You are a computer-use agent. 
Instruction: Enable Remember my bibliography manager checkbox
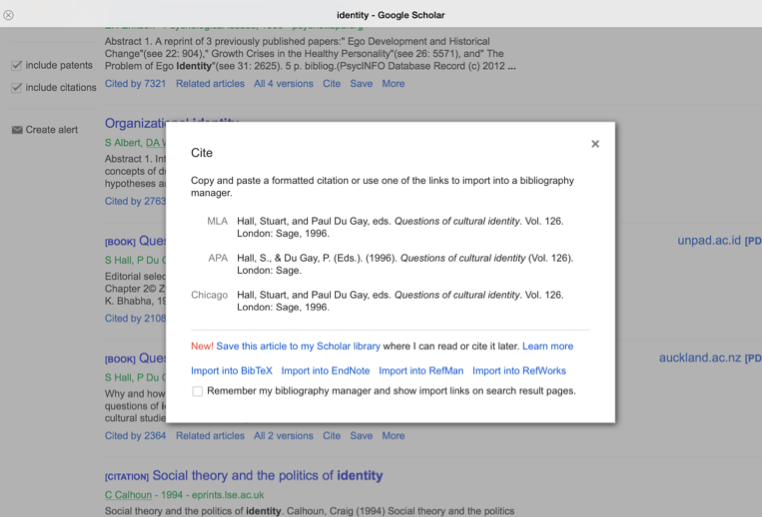click(197, 391)
